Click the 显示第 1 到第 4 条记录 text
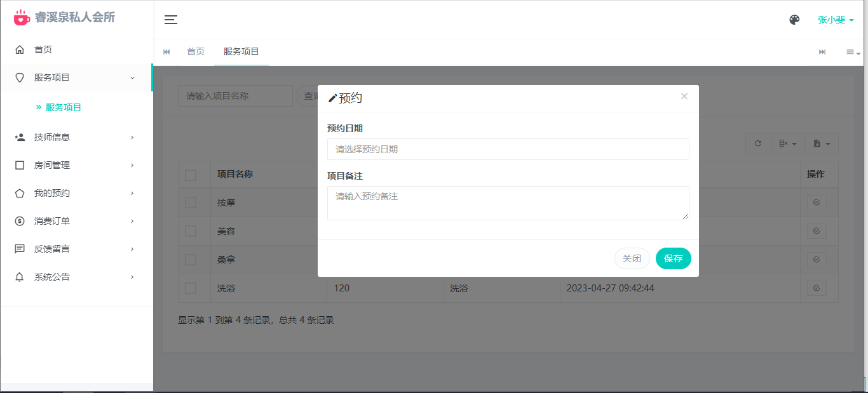This screenshot has width=868, height=393. coord(225,320)
